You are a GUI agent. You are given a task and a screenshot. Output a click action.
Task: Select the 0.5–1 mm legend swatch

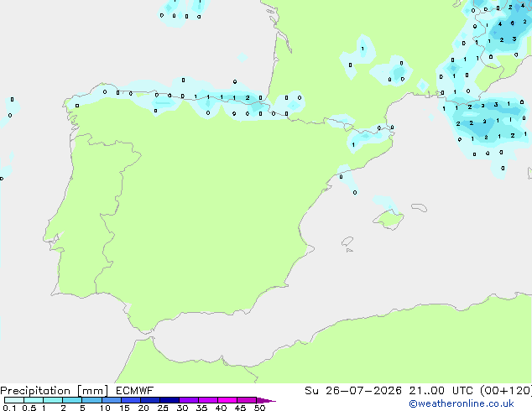tap(34, 400)
